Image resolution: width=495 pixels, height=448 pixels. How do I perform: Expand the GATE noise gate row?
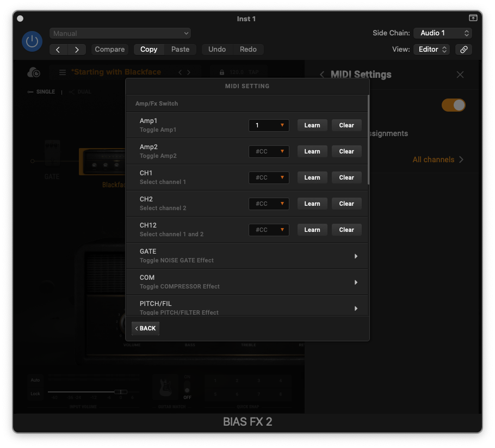[247, 256]
